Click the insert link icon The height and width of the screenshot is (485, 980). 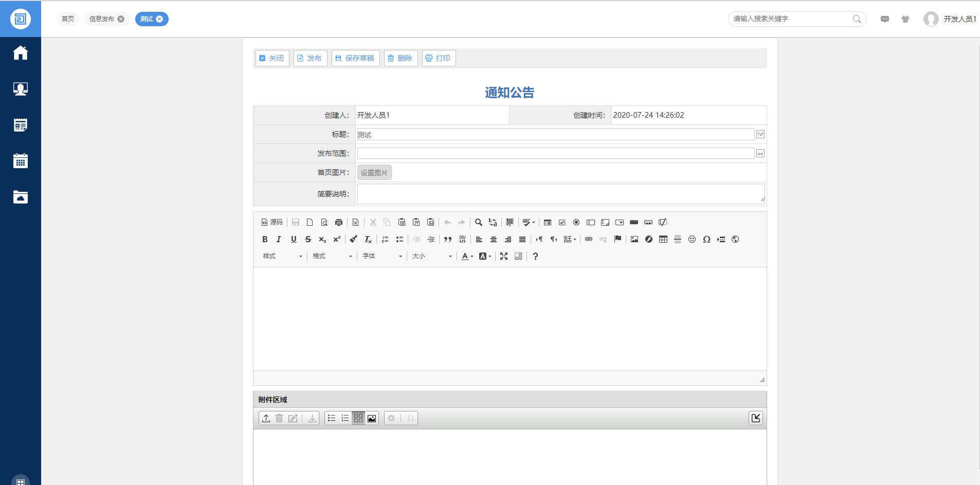[589, 239]
